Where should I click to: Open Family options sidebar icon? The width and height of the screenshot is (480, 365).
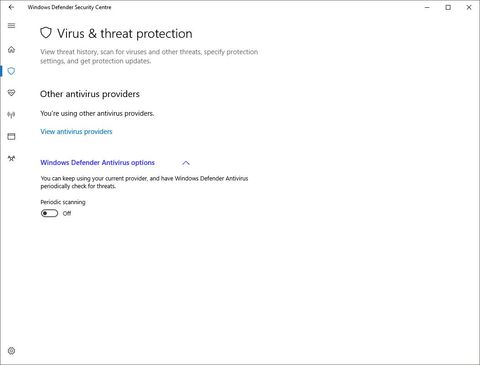point(11,158)
